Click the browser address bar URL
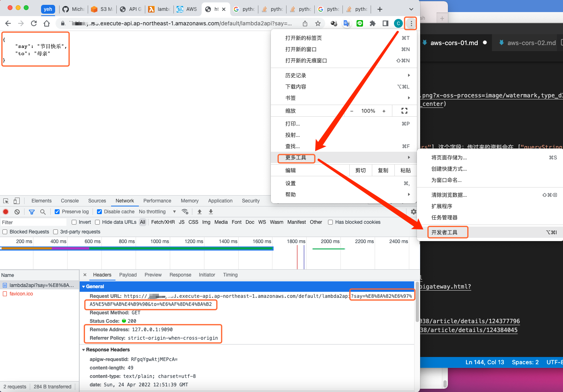563x392 pixels. [181, 23]
